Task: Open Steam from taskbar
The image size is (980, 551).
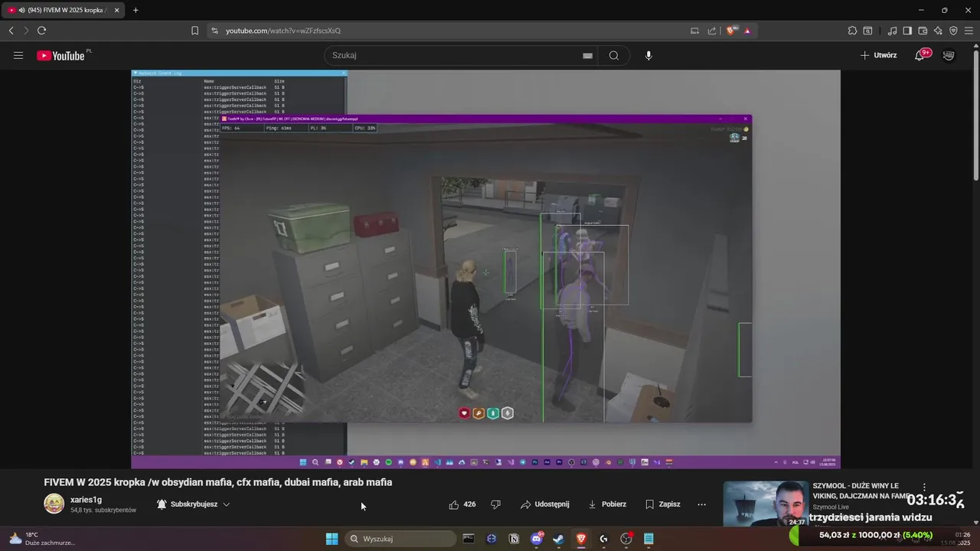Action: click(559, 539)
